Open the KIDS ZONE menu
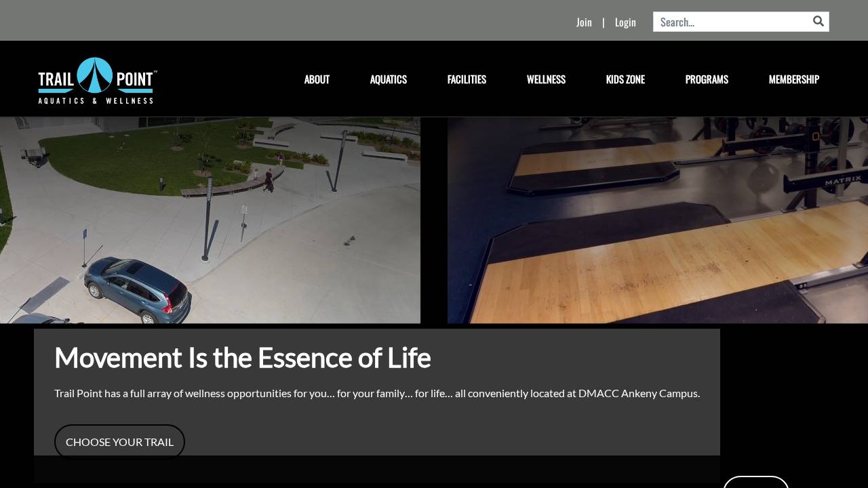 pos(625,79)
